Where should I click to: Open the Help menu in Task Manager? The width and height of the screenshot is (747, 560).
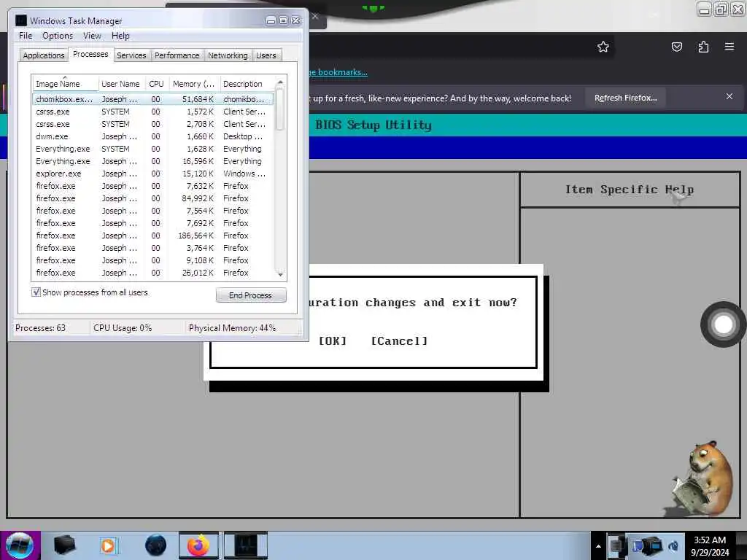(x=120, y=36)
